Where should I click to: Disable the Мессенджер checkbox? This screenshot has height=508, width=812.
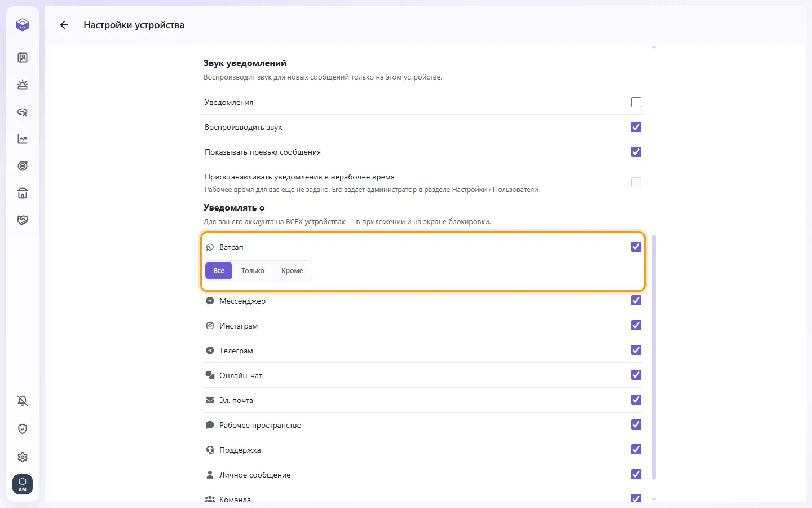coord(636,300)
